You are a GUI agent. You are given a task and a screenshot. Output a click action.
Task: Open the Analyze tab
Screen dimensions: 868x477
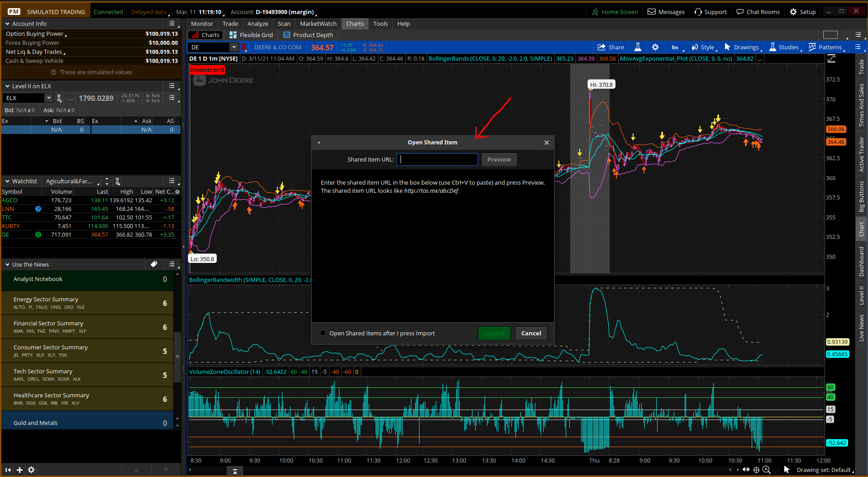coord(258,24)
